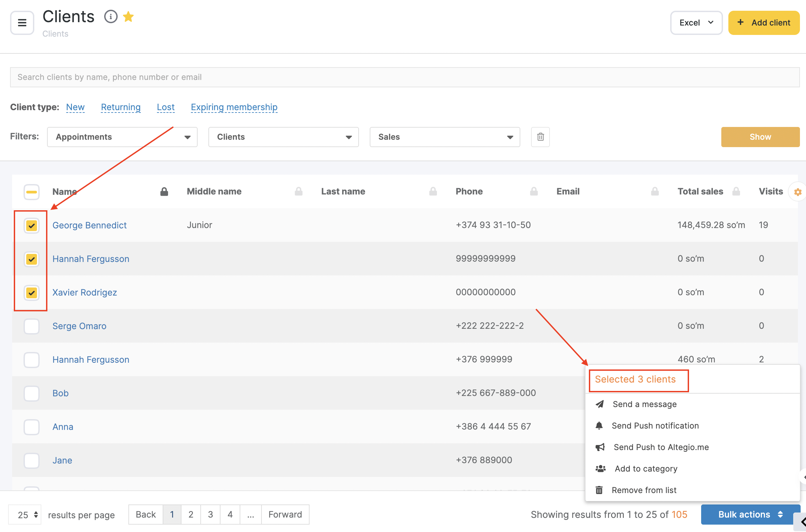806x532 pixels.
Task: Click the Add client button
Action: (x=764, y=23)
